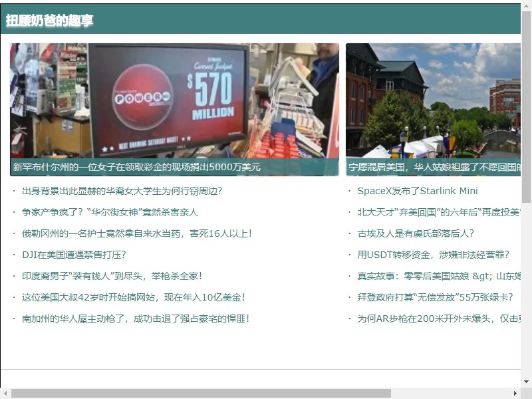Click the scroll-down arrow of vertical scrollbar

[x=526, y=382]
